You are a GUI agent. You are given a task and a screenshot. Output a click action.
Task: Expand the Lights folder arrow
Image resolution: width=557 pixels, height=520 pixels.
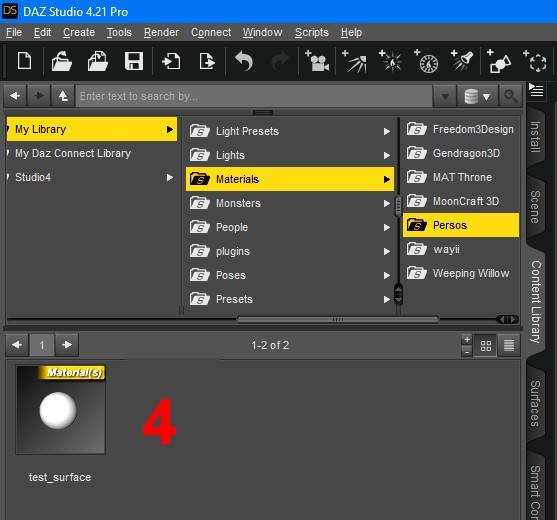point(387,155)
